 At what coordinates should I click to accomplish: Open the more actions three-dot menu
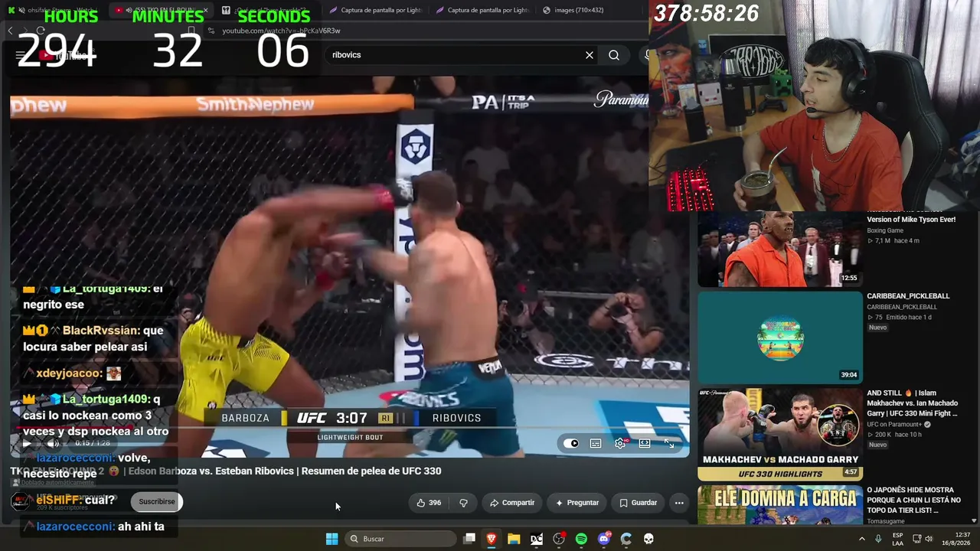coord(679,503)
